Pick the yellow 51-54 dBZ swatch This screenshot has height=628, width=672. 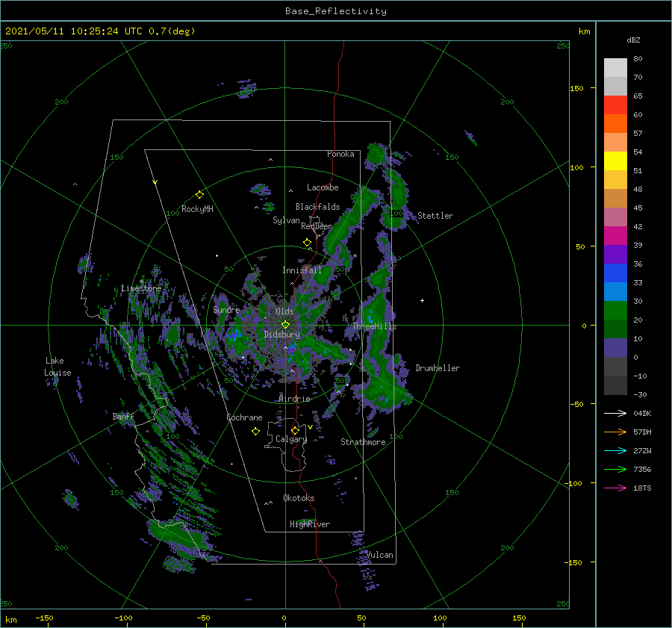point(615,161)
